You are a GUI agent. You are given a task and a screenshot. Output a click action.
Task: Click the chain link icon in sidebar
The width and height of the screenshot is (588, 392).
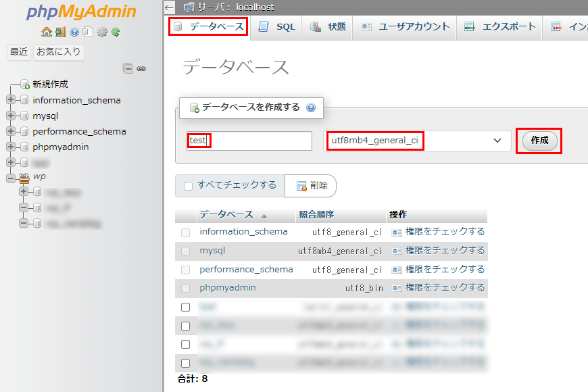pos(141,68)
